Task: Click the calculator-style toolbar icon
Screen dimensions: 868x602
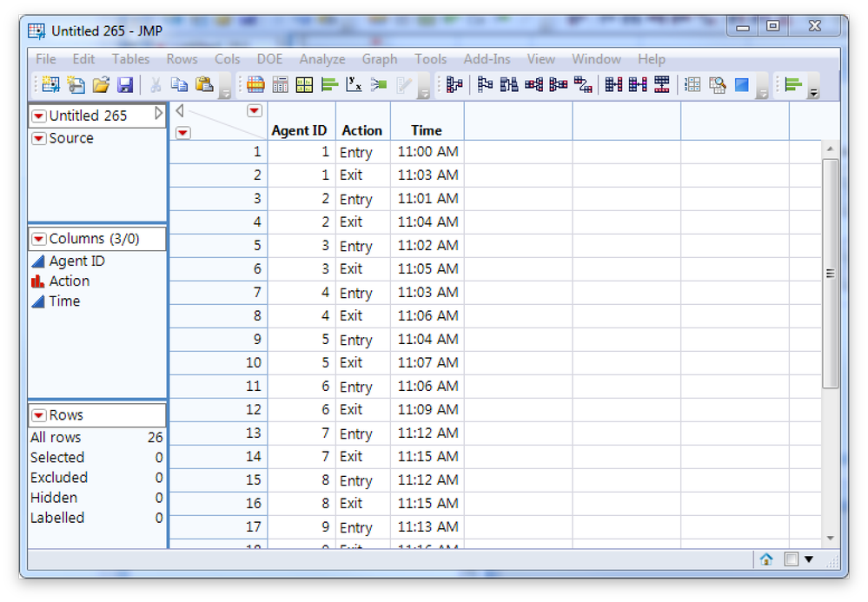Action: [280, 84]
